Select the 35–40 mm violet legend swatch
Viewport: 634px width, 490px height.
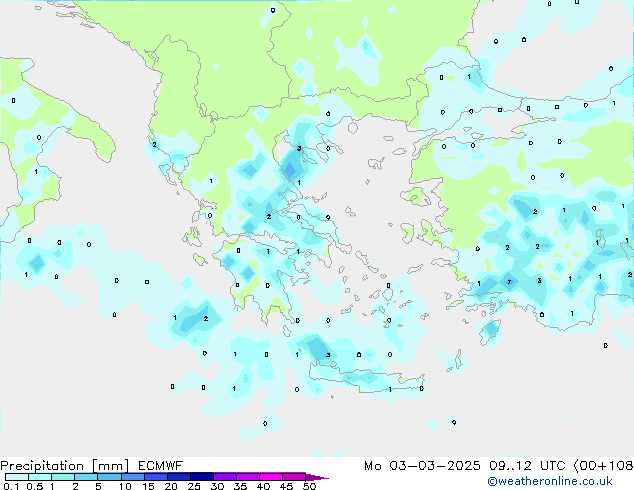coord(247,477)
